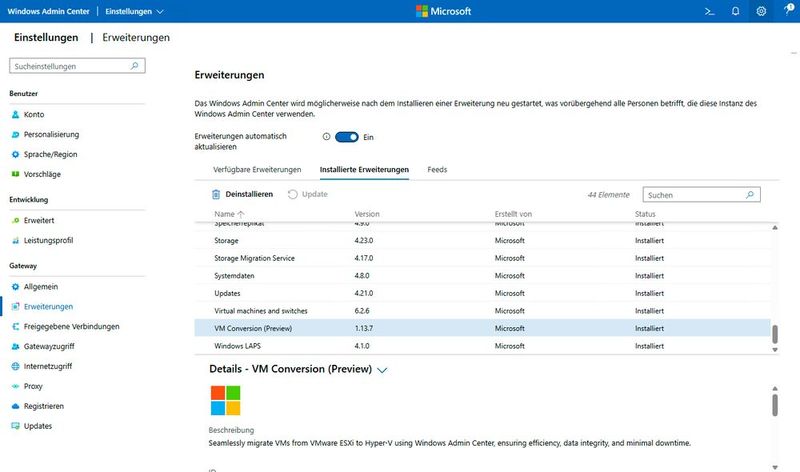Open the settings gear icon in header
Viewport: 800px width, 472px height.
[761, 11]
